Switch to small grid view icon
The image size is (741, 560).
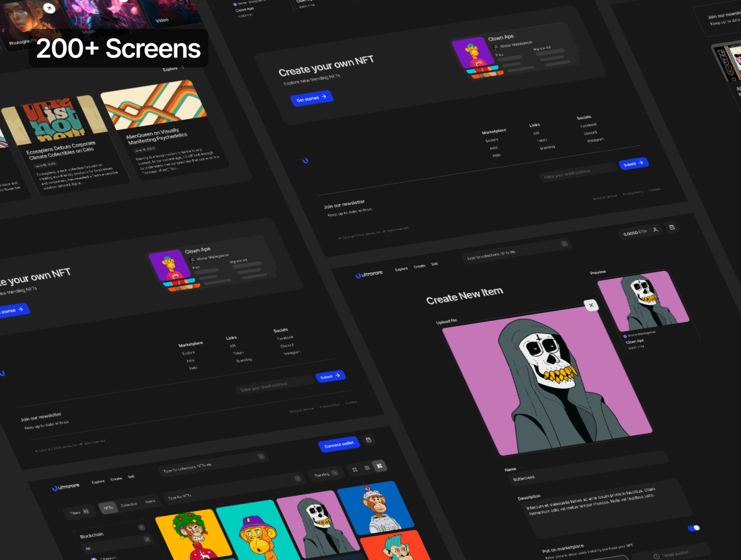coord(355,469)
